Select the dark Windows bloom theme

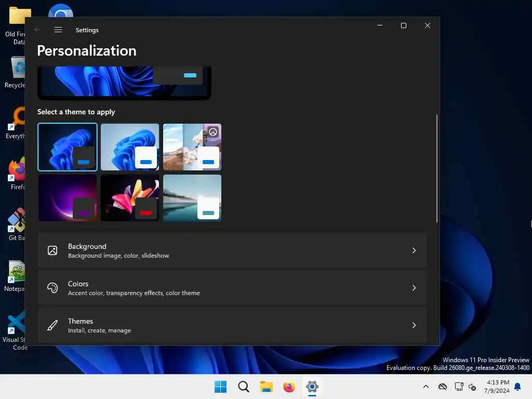coord(68,147)
